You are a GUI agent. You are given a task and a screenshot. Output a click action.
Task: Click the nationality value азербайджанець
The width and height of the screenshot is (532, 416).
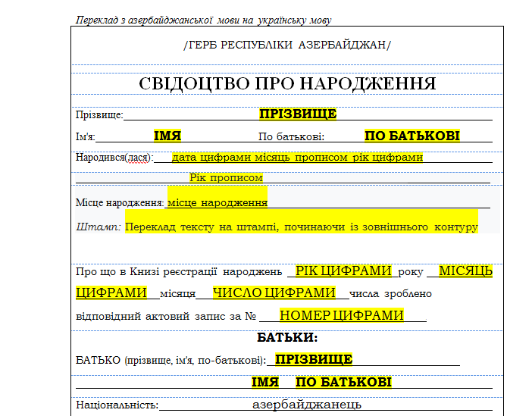pos(307,405)
